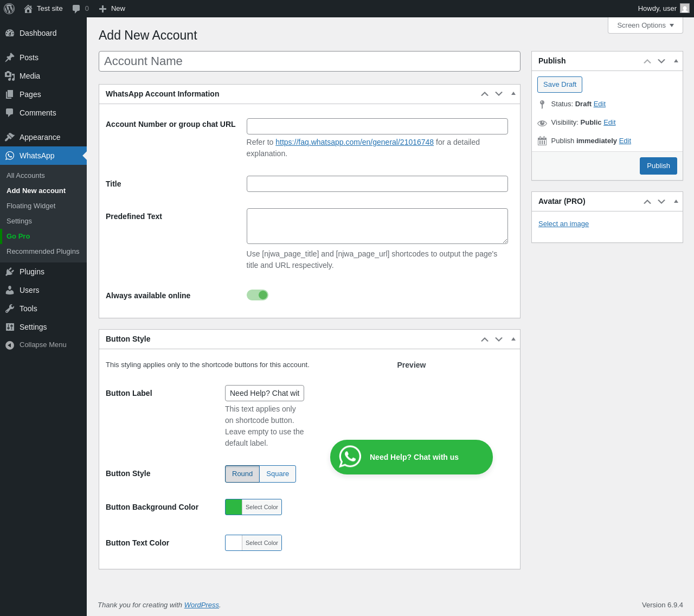The image size is (694, 616).
Task: Move WhatsApp Account Information box up
Action: coord(485,94)
